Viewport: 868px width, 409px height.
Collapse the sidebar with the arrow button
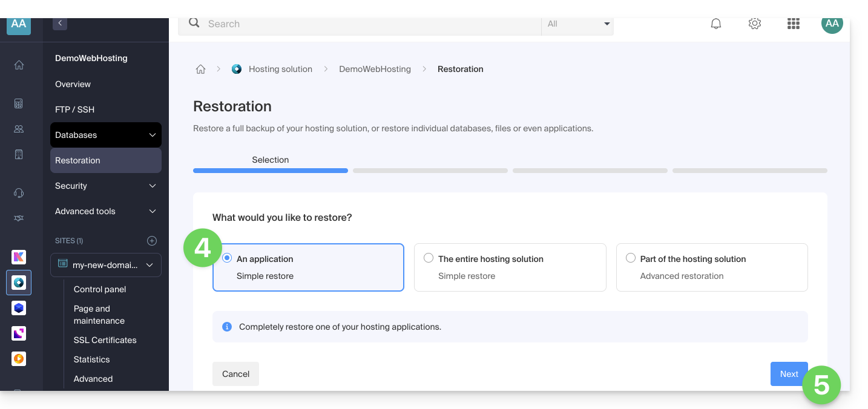59,24
